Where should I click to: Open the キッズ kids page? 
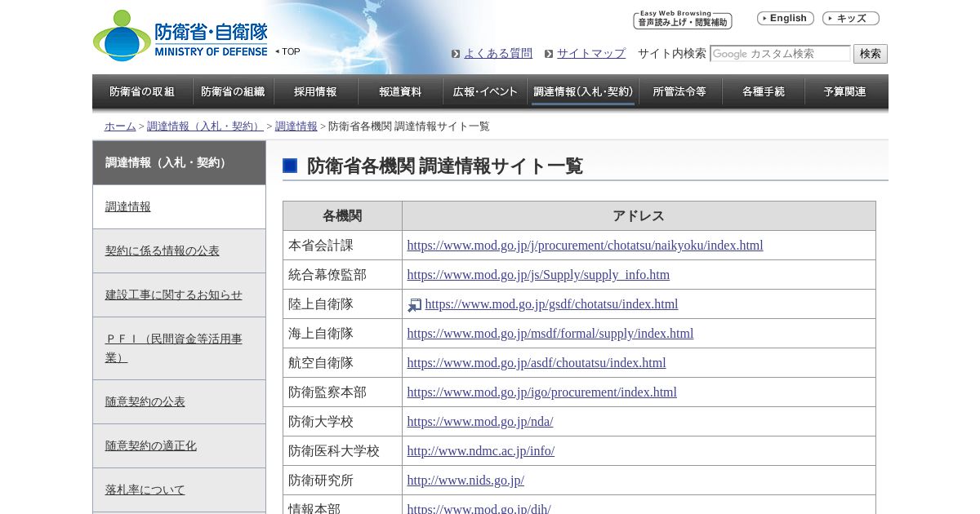pyautogui.click(x=851, y=18)
